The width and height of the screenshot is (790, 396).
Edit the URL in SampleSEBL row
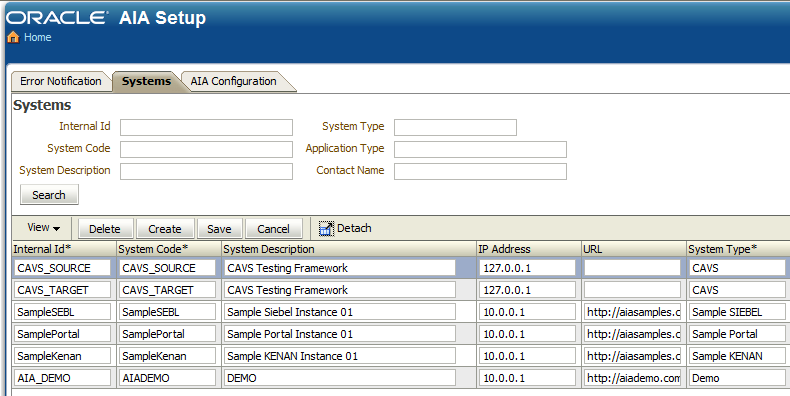coord(632,312)
